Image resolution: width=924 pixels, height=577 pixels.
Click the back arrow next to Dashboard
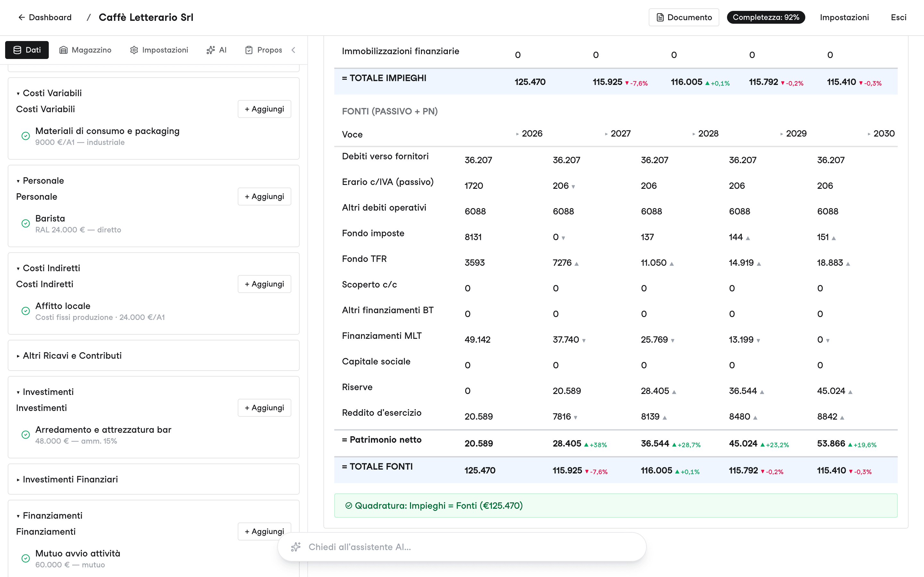coord(22,17)
